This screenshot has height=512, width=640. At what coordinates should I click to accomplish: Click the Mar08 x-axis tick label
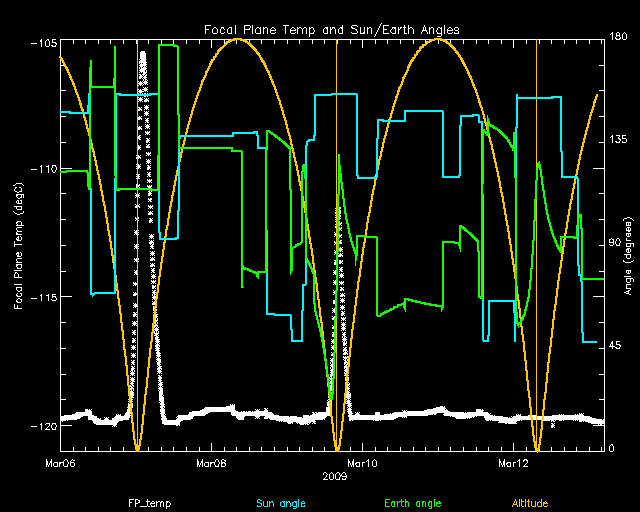coord(211,463)
